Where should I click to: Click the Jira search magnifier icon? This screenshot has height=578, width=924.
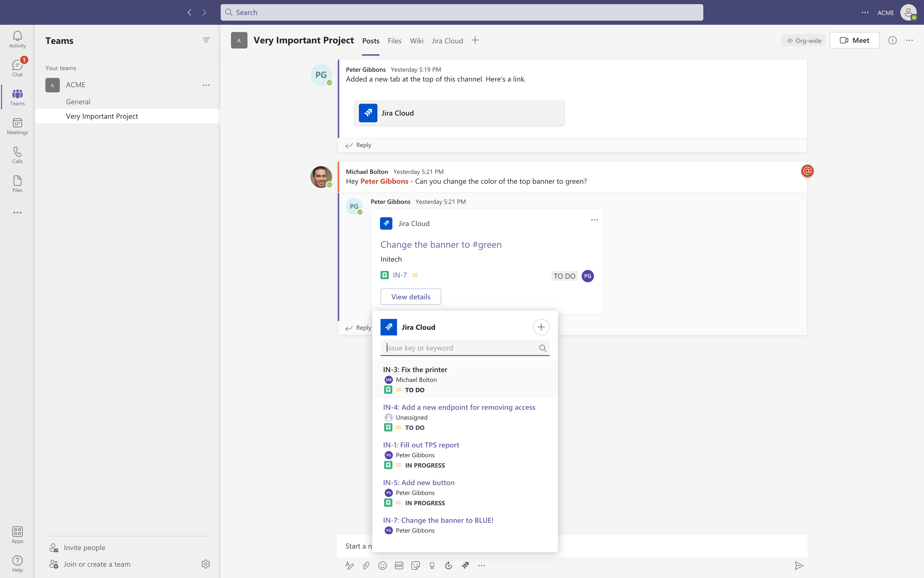542,348
